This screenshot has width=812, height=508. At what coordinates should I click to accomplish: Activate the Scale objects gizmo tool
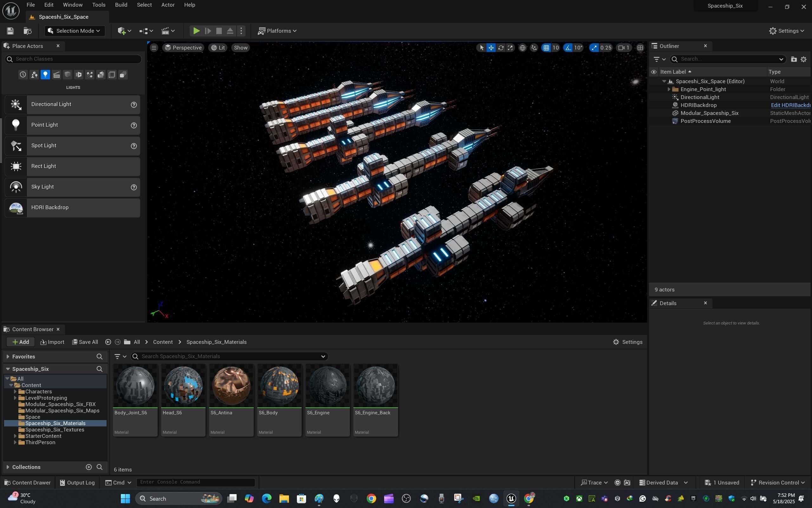tap(510, 48)
